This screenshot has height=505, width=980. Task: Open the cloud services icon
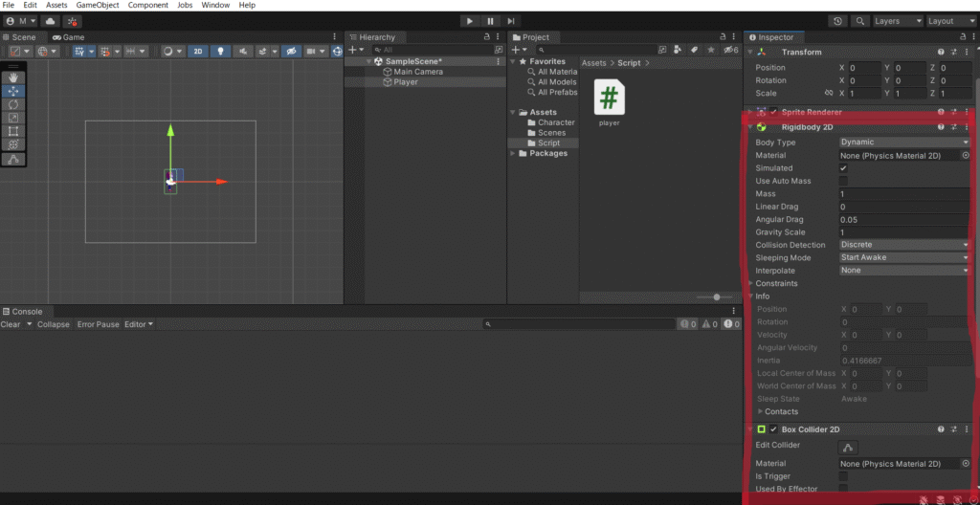pos(50,21)
